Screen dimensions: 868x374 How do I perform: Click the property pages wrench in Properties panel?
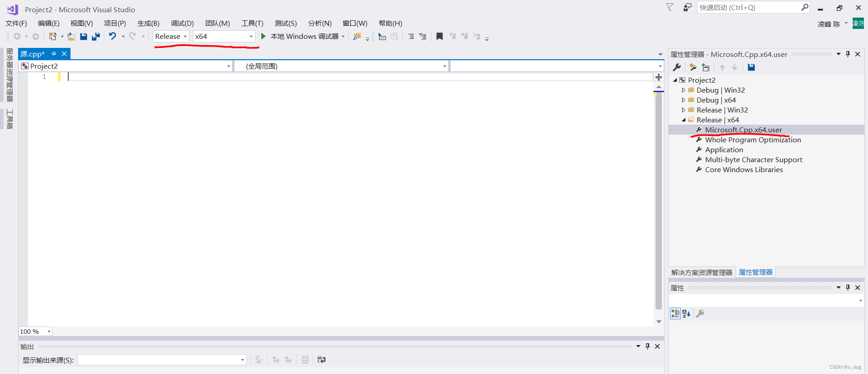point(700,313)
